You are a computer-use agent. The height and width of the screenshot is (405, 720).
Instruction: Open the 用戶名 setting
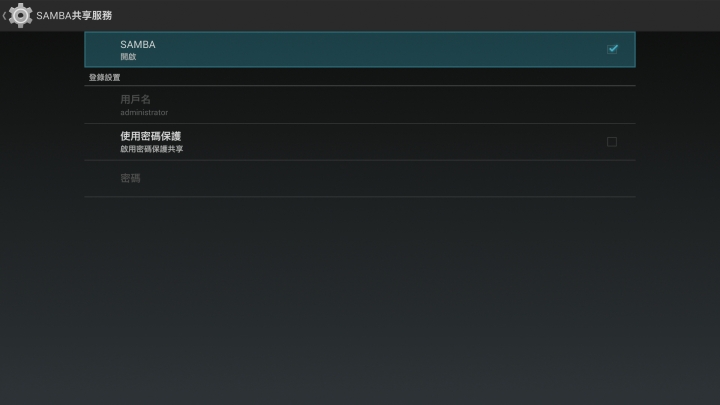coord(360,105)
